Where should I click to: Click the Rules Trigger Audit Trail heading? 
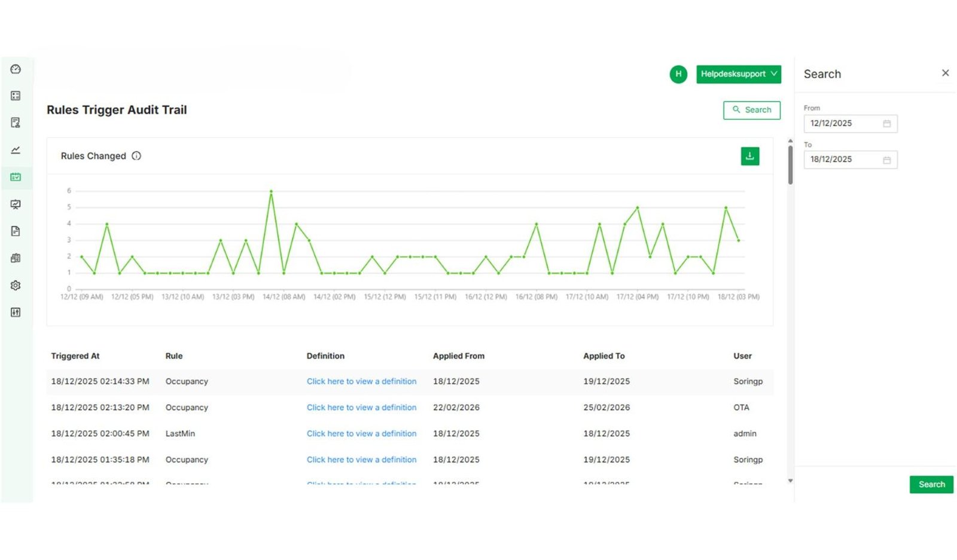point(117,110)
